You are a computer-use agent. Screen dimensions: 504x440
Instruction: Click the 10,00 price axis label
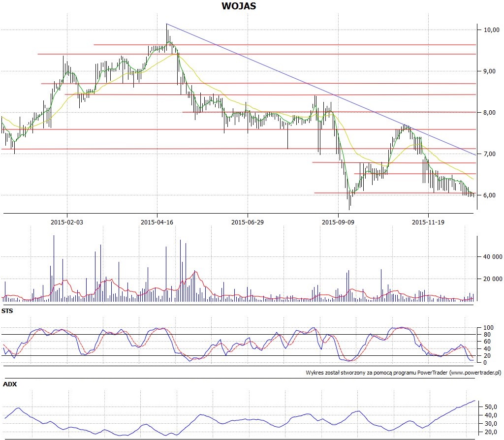pyautogui.click(x=492, y=30)
